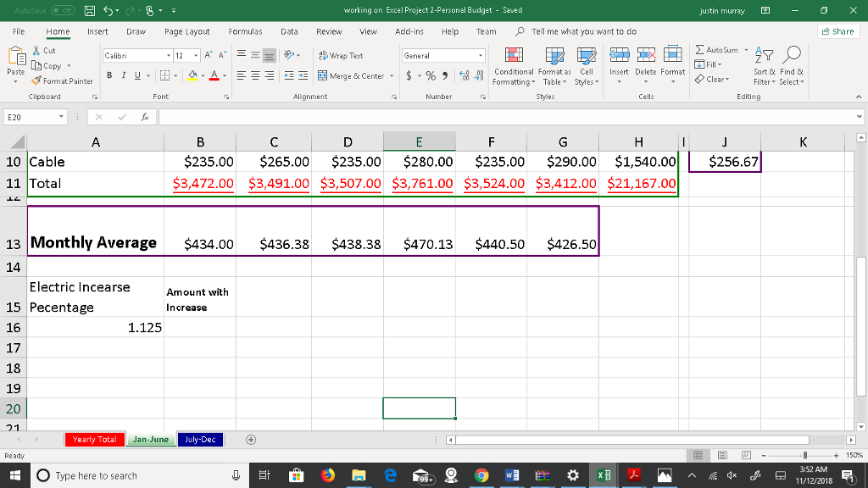Expand the formula bar chevron
Viewport: 868px width, 488px height.
859,117
